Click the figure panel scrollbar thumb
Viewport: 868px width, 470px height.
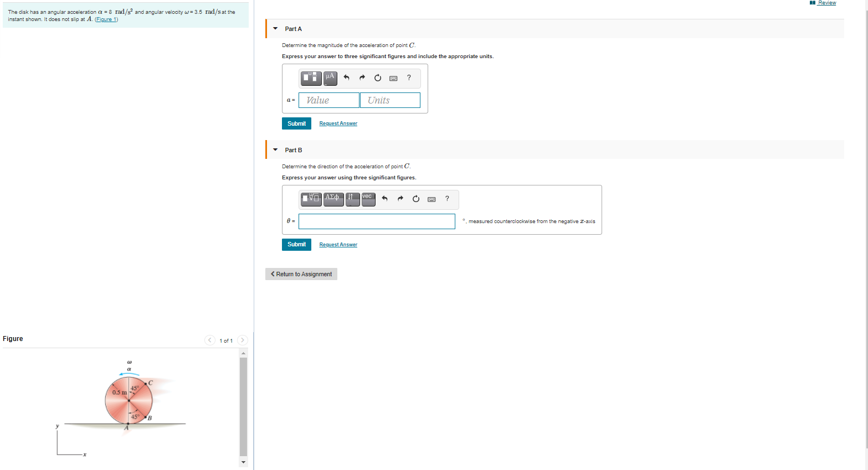tap(243, 407)
